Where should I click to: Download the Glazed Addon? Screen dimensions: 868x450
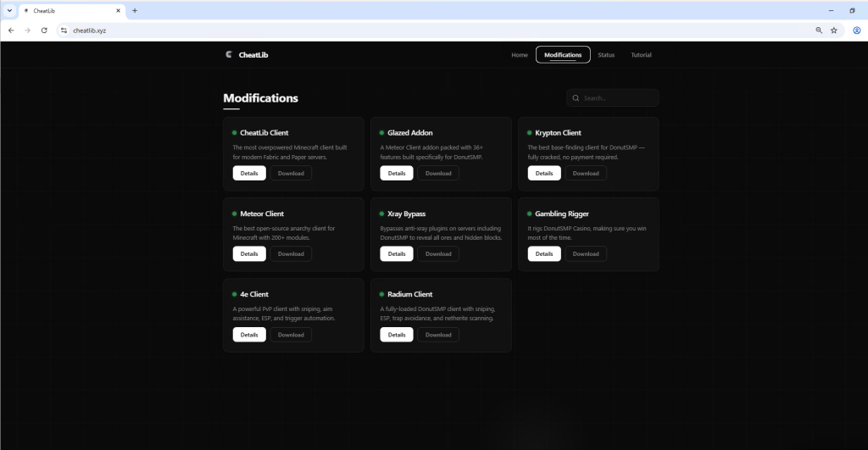point(438,173)
